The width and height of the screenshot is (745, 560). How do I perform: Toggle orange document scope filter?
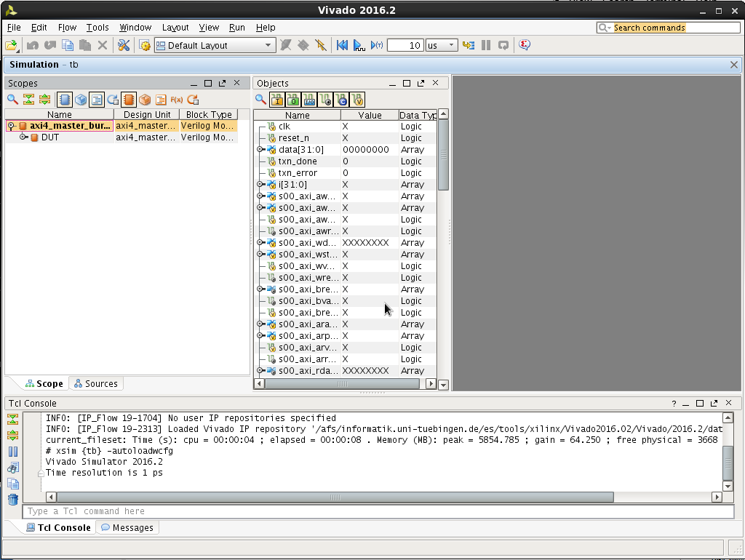click(x=161, y=100)
